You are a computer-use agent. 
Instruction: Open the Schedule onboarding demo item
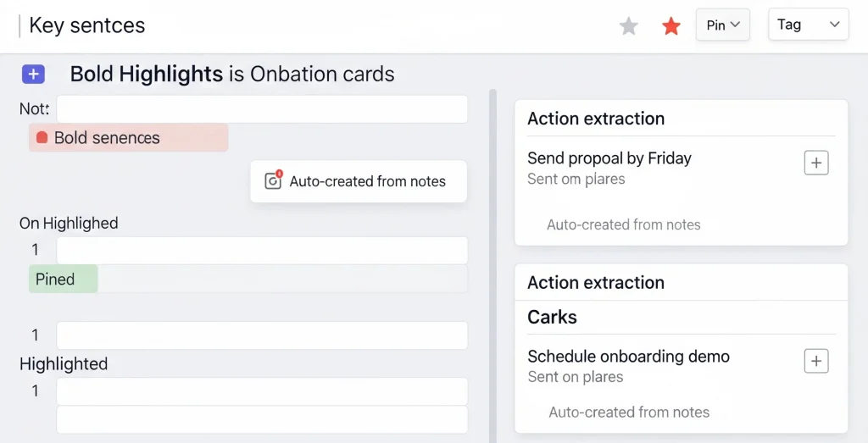[x=628, y=357]
